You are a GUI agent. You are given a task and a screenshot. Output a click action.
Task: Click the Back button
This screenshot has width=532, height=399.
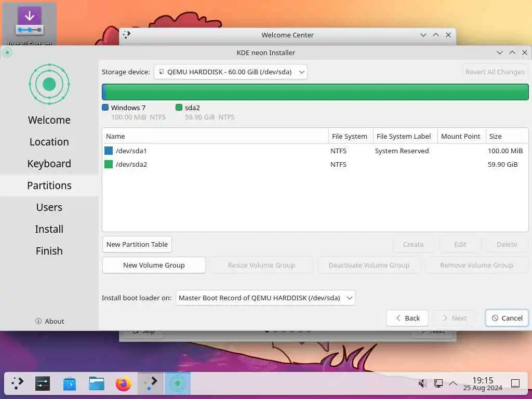coord(407,318)
